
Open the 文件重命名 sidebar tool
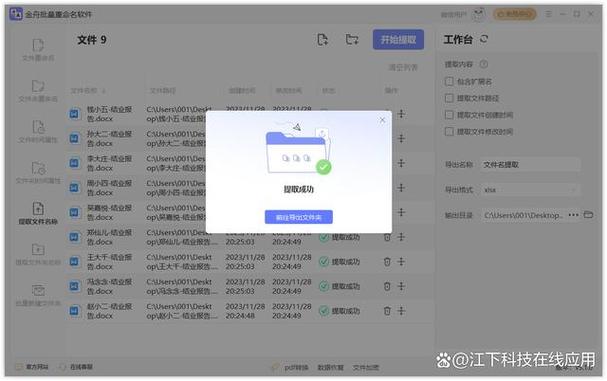[38, 50]
